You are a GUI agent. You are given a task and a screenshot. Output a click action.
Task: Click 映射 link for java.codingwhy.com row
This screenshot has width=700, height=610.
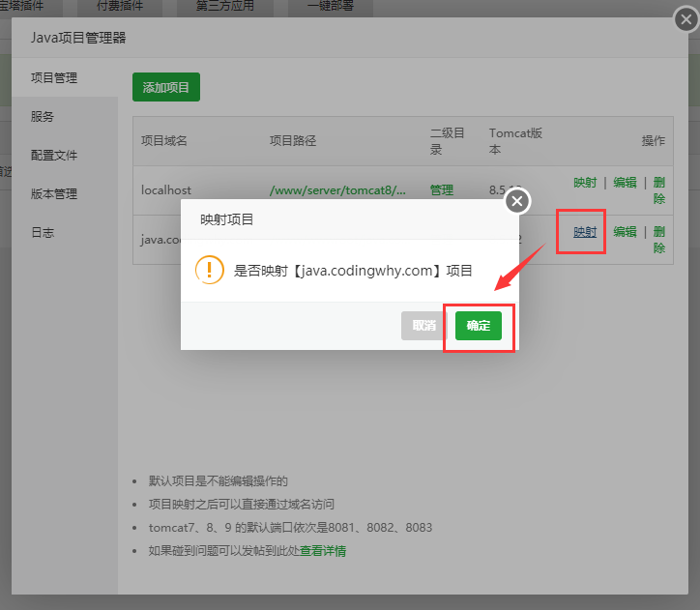coord(585,232)
